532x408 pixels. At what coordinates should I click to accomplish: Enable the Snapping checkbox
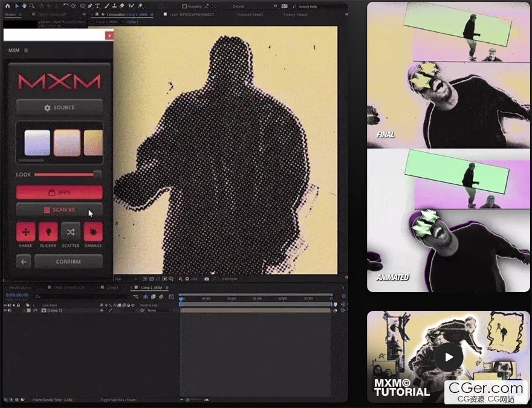coord(184,7)
